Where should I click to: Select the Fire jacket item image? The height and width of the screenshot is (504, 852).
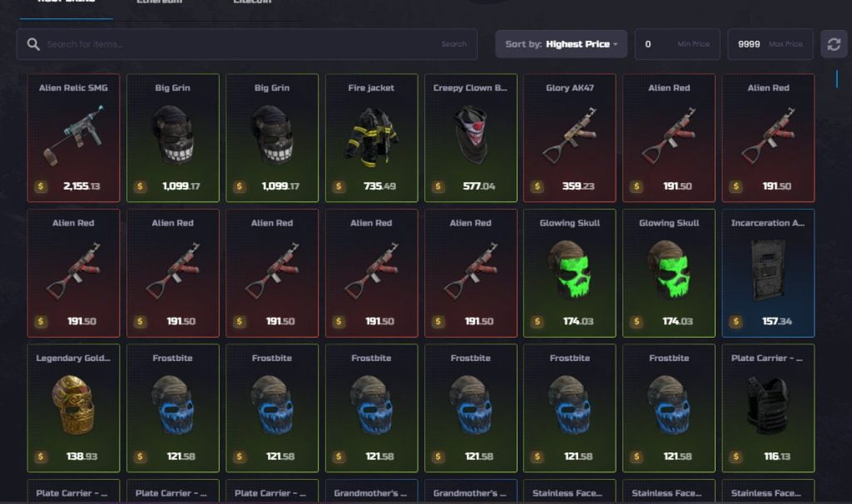click(371, 136)
